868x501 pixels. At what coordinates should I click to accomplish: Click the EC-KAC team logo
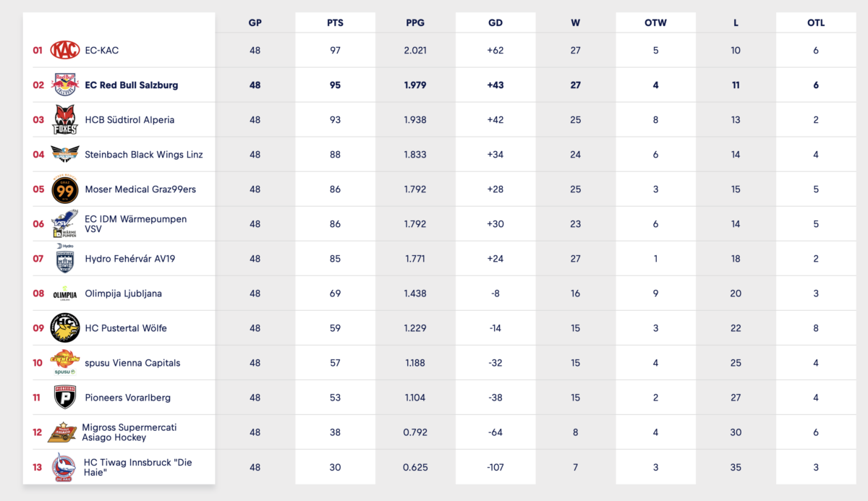pyautogui.click(x=64, y=50)
